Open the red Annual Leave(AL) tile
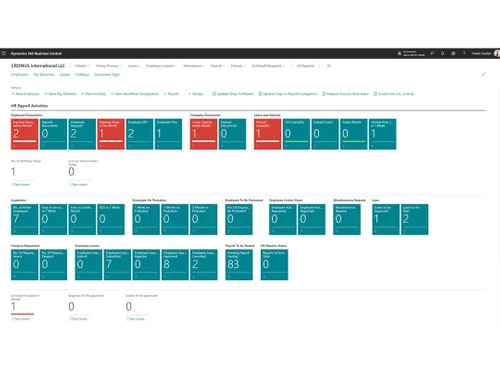Image resolution: width=500 pixels, height=375 pixels. [268, 134]
